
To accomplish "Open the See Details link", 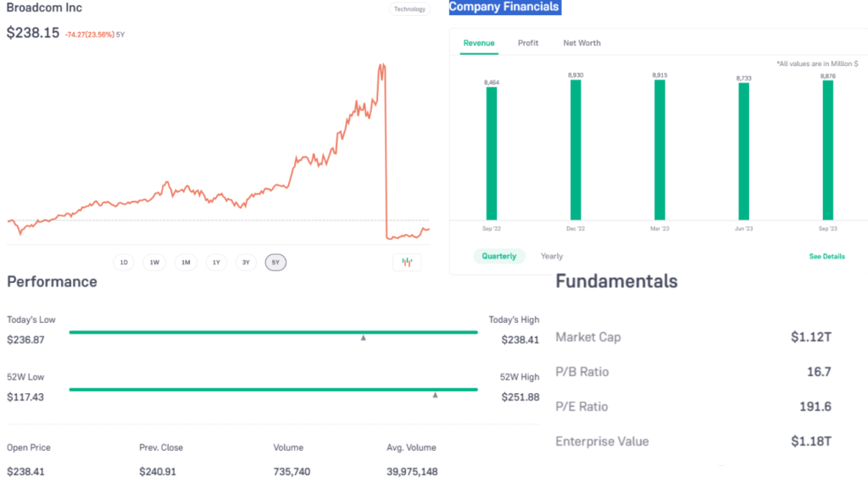I will click(x=826, y=256).
